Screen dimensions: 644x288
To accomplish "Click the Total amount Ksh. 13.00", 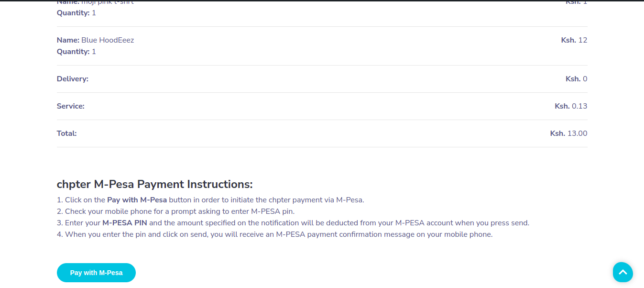I will tap(569, 133).
